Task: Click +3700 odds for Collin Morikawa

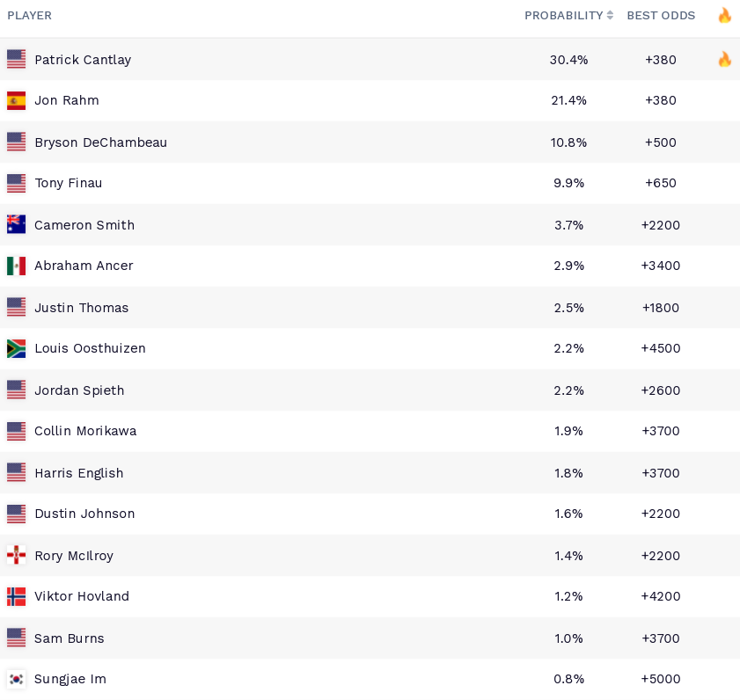Action: pos(661,431)
